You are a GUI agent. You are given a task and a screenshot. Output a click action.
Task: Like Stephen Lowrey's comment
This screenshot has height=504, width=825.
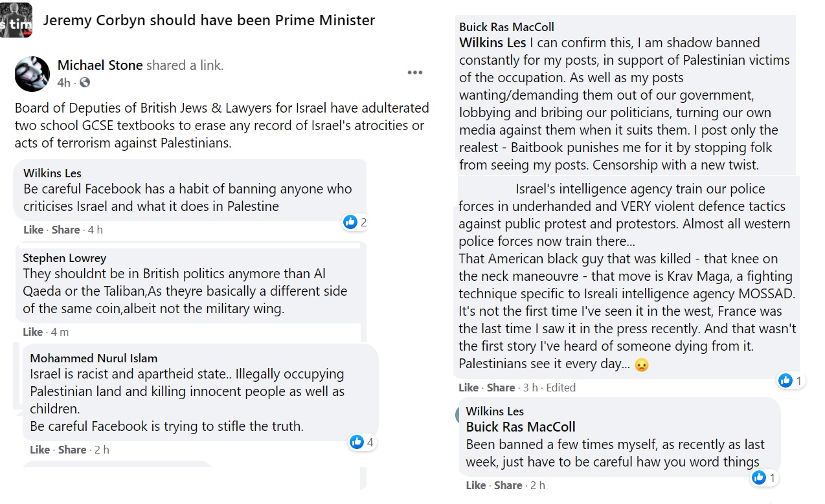(33, 332)
